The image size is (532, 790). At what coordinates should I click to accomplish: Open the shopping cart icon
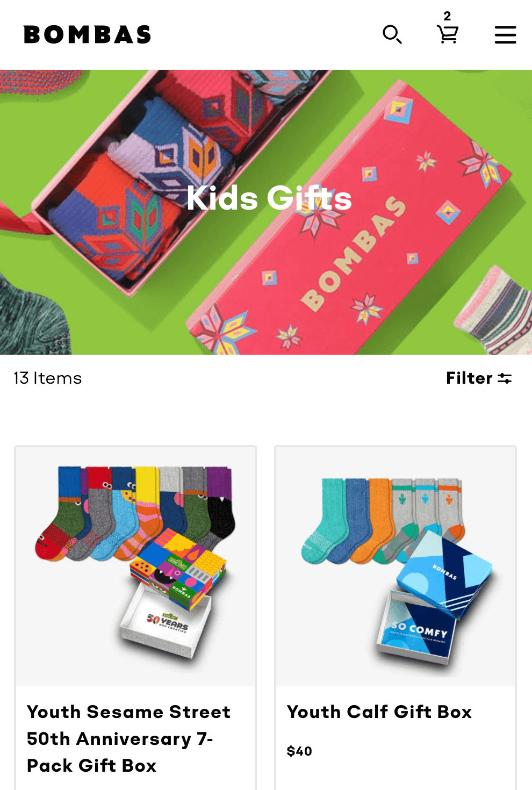point(448,35)
